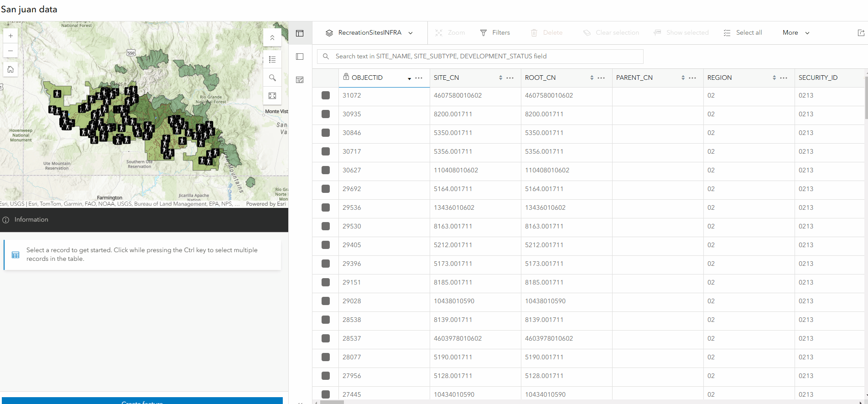
Task: Open the More dropdown menu
Action: tap(796, 33)
